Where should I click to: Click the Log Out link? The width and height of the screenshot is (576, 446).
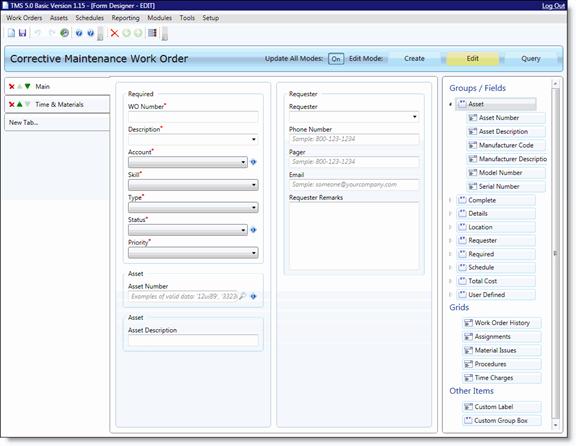pos(553,6)
